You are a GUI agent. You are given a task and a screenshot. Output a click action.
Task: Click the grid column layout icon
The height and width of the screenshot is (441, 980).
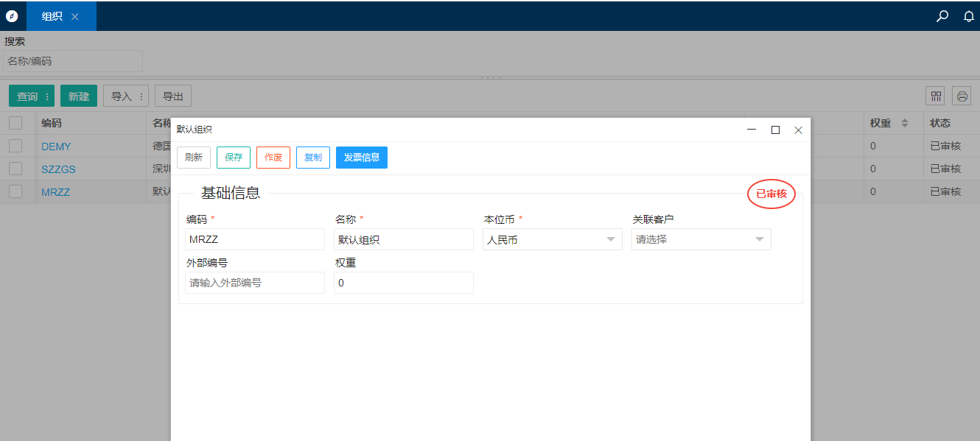click(x=937, y=96)
